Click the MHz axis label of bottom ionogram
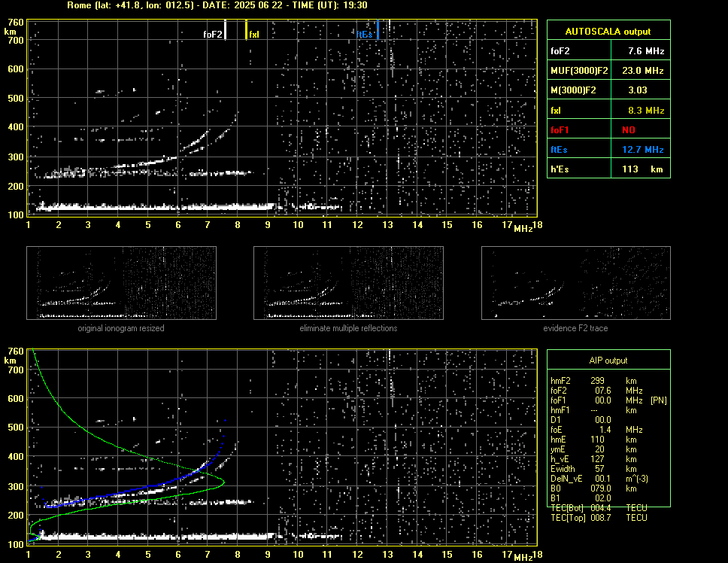This screenshot has width=728, height=563. (523, 558)
